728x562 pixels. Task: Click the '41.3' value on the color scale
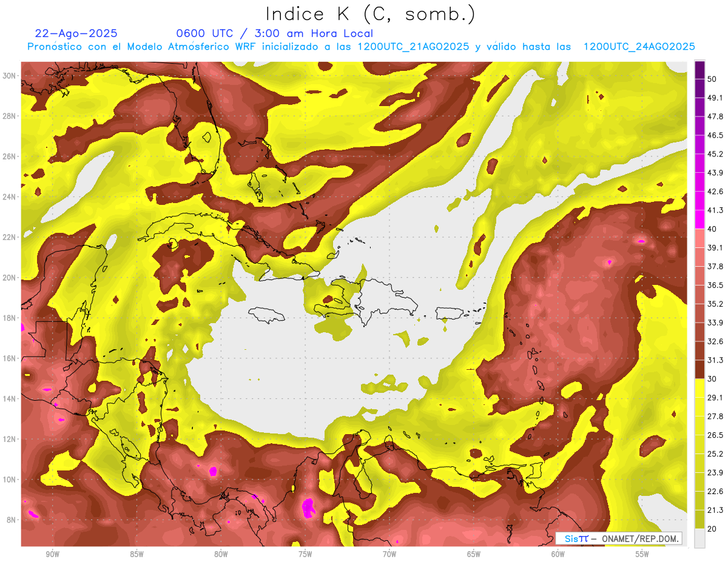point(715,210)
